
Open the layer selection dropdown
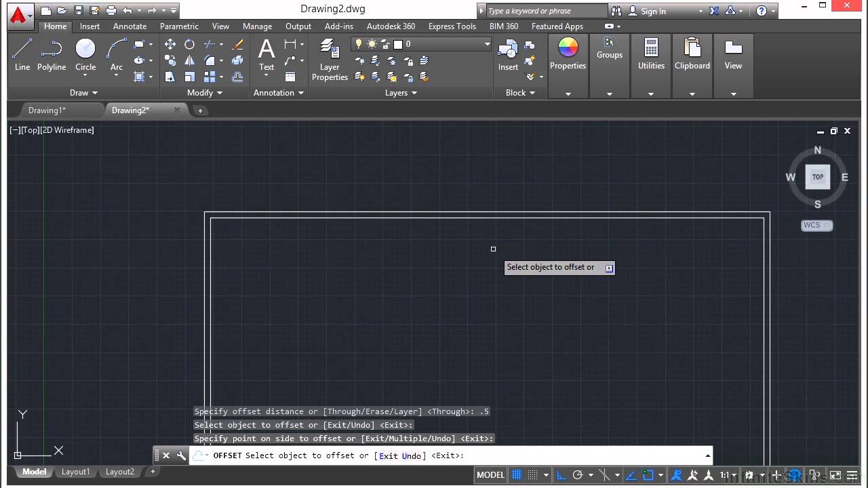click(487, 44)
